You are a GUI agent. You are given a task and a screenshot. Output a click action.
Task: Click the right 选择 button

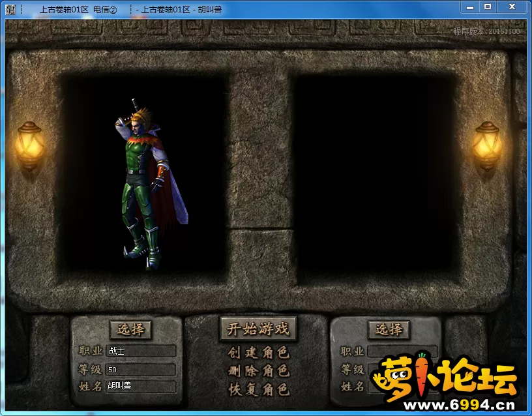[x=389, y=329]
